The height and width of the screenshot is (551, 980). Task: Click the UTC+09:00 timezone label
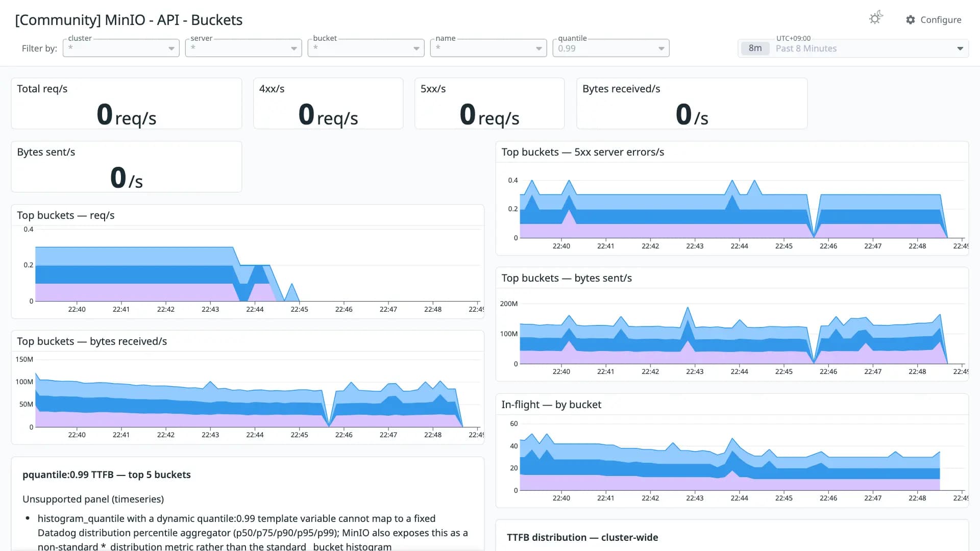(793, 38)
